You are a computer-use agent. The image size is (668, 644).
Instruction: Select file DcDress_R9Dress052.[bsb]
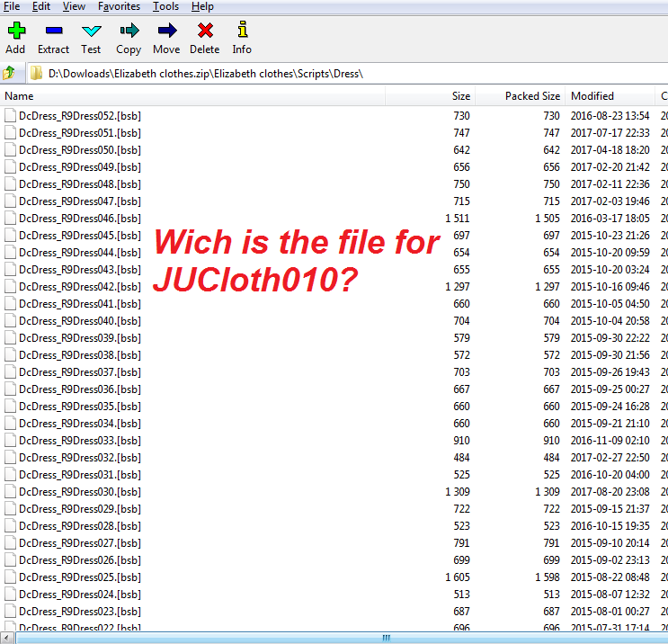click(79, 116)
